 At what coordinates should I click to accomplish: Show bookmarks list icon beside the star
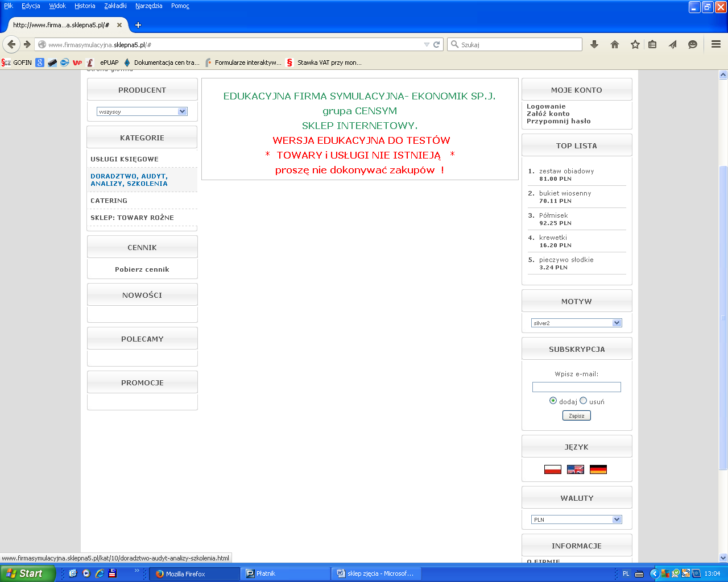pyautogui.click(x=652, y=44)
